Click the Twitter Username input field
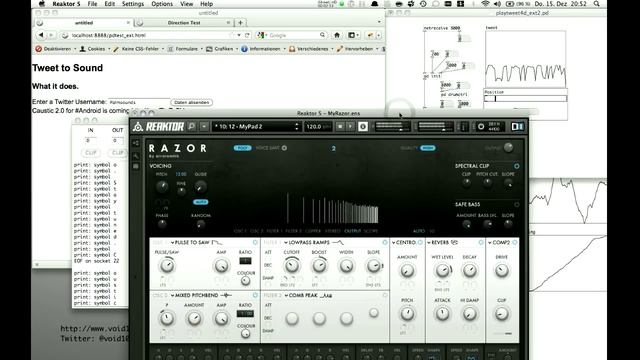The image size is (640, 360). coord(139,102)
